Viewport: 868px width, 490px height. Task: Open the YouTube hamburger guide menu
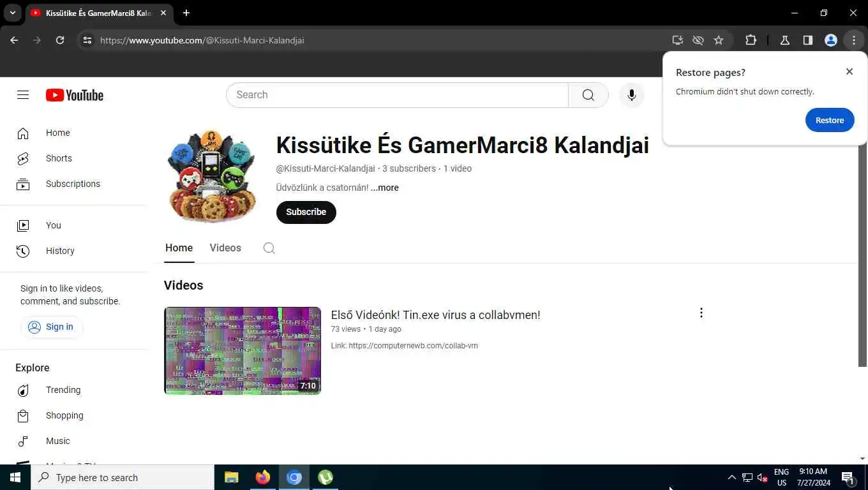point(23,95)
